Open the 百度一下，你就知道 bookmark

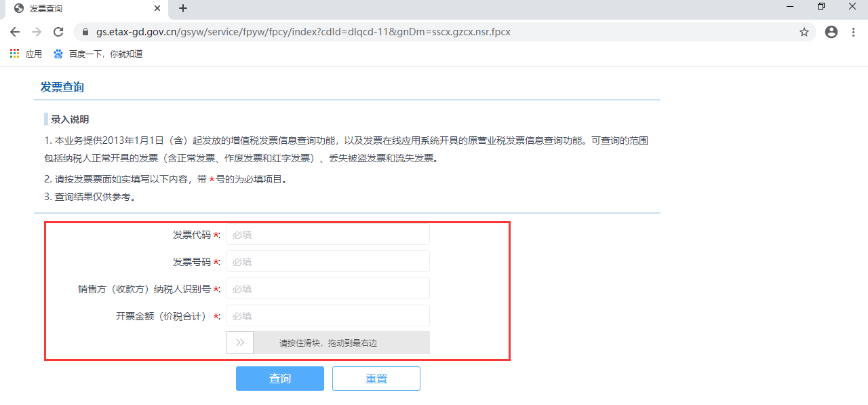click(x=98, y=54)
